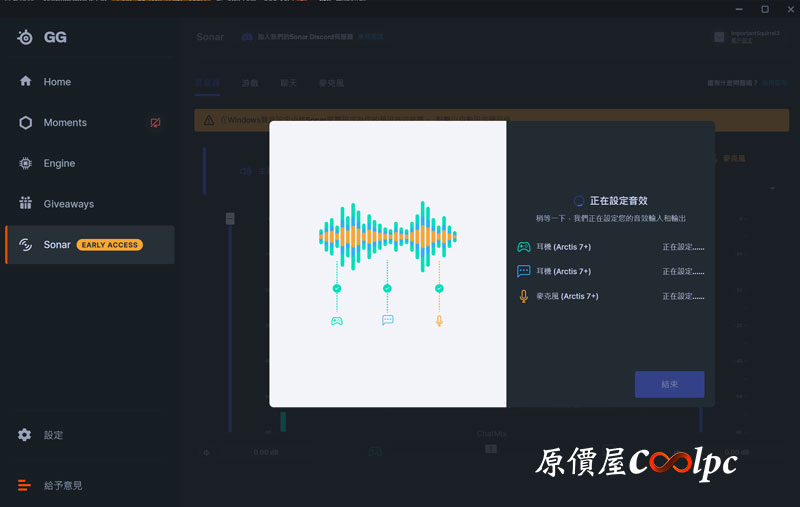800x507 pixels.
Task: Open 設定 settings gear icon
Action: click(x=24, y=435)
